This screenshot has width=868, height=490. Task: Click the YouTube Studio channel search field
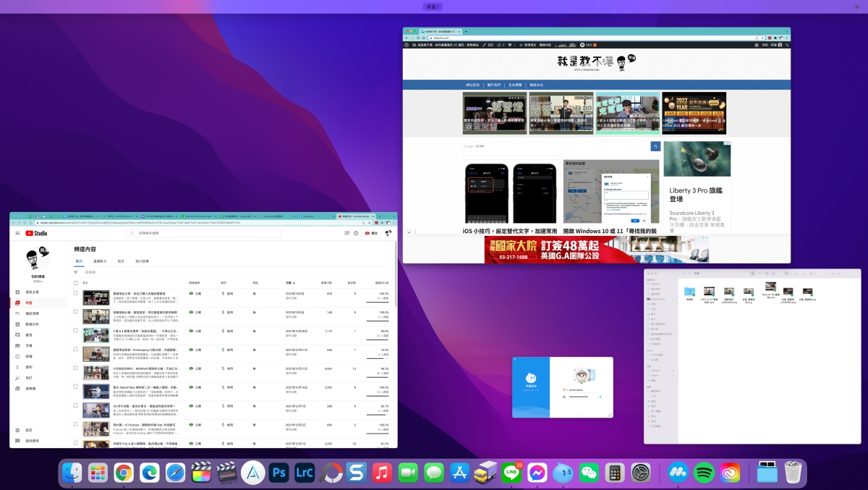(204, 233)
